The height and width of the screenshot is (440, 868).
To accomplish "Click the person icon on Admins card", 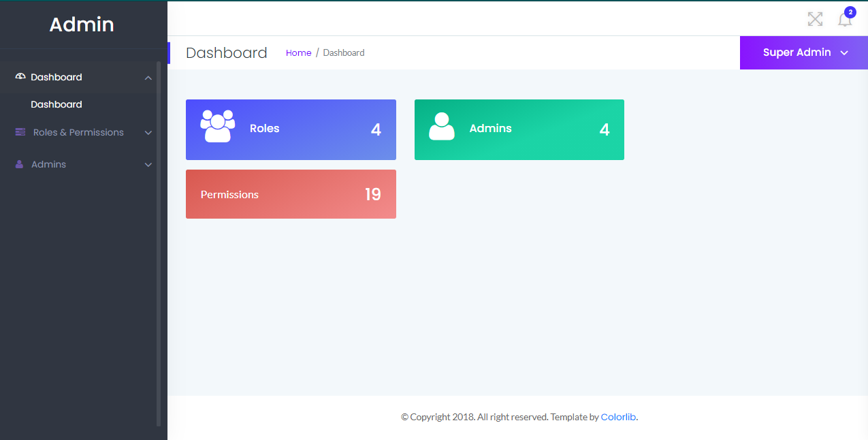I will [442, 126].
